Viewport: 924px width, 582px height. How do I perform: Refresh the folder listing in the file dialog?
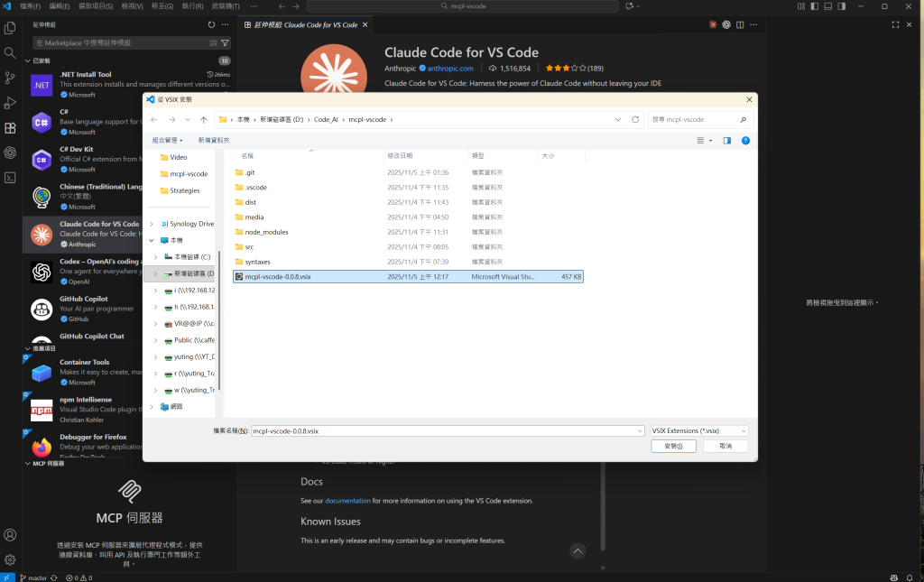coord(635,120)
